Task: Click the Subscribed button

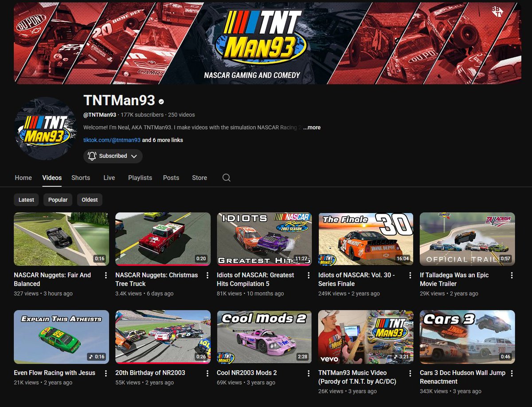Action: click(113, 156)
